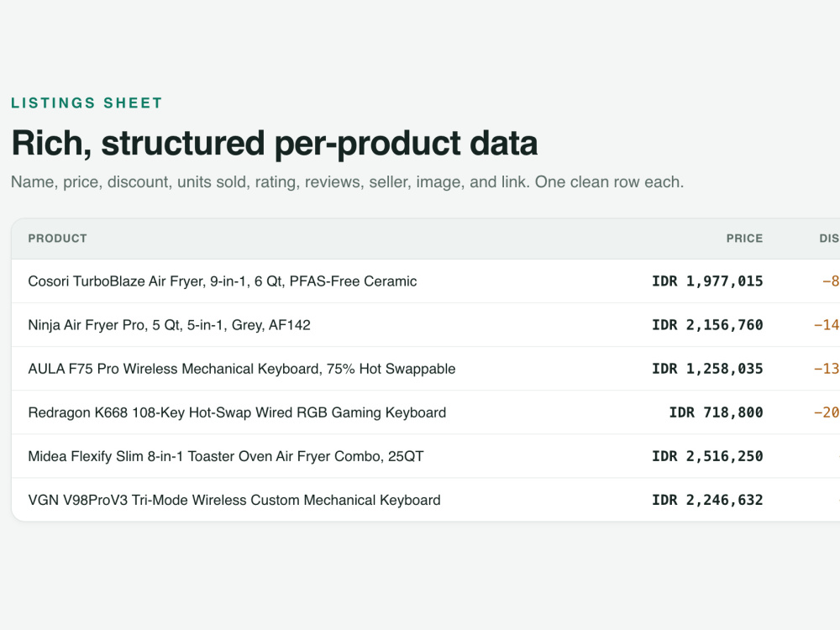The image size is (840, 630).
Task: Select the Cosori TurboBlaze Air Fryer product name
Action: (223, 281)
